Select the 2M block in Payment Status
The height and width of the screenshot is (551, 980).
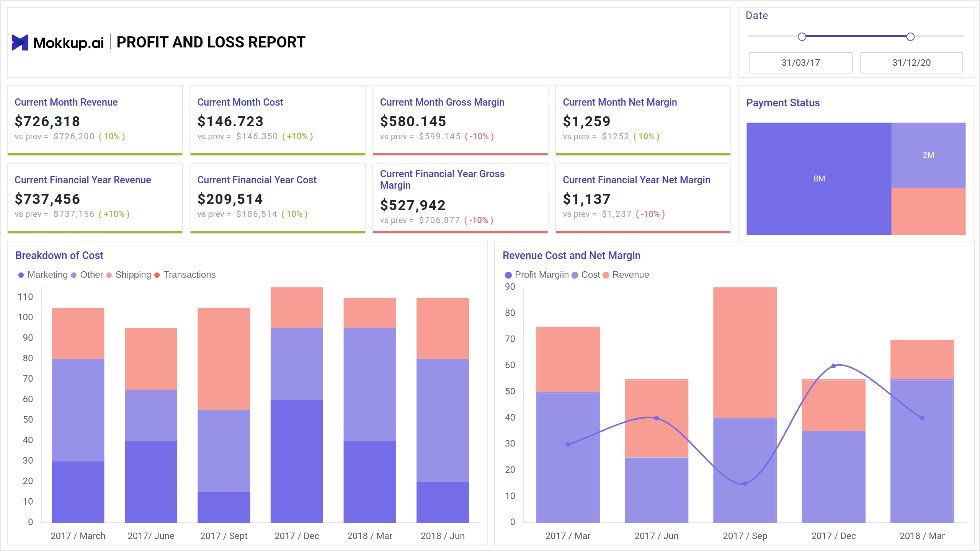tap(928, 155)
